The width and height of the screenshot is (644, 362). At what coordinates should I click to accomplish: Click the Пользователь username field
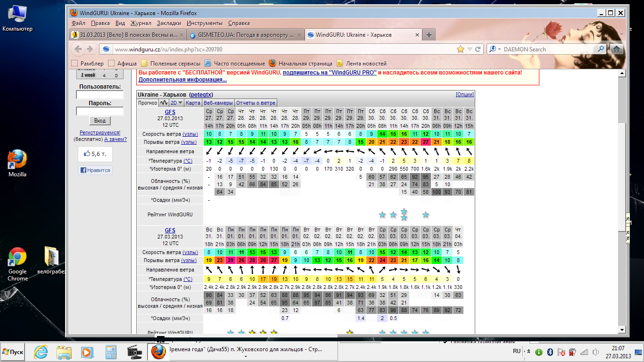[99, 95]
